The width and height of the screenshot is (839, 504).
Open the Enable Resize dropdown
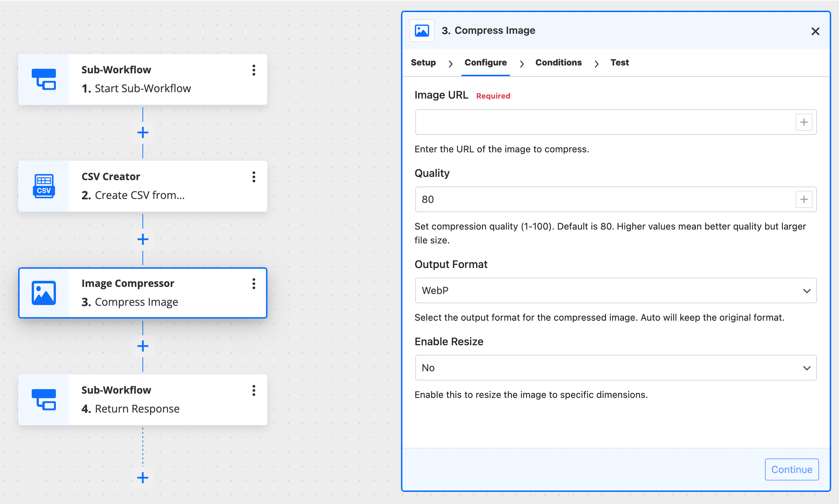pos(616,368)
